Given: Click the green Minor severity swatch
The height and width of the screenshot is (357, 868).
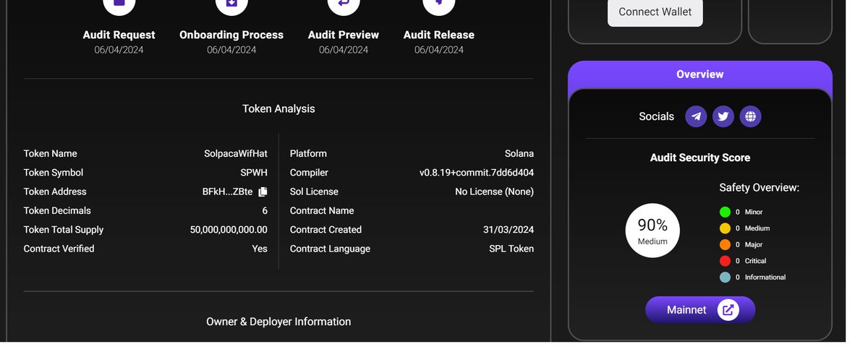Looking at the screenshot, I should [725, 212].
